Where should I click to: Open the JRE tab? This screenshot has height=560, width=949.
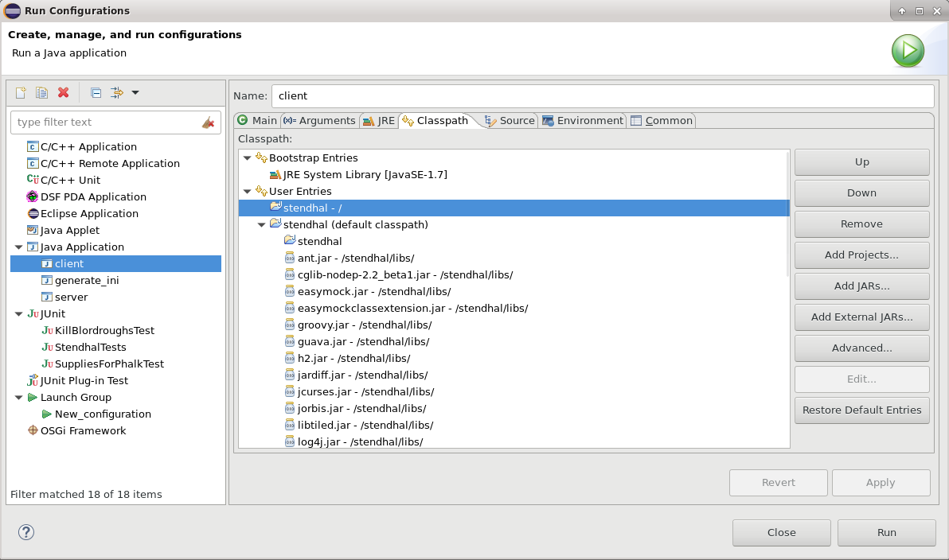(378, 120)
